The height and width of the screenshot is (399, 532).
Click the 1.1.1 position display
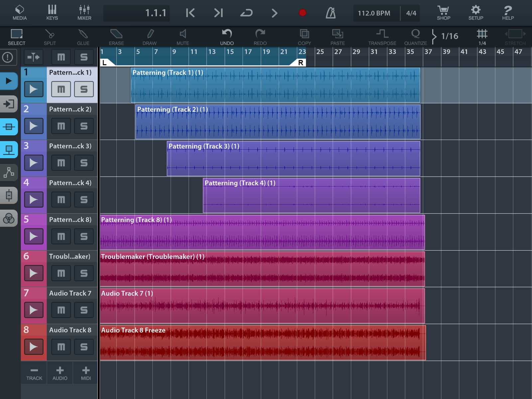[x=136, y=13]
